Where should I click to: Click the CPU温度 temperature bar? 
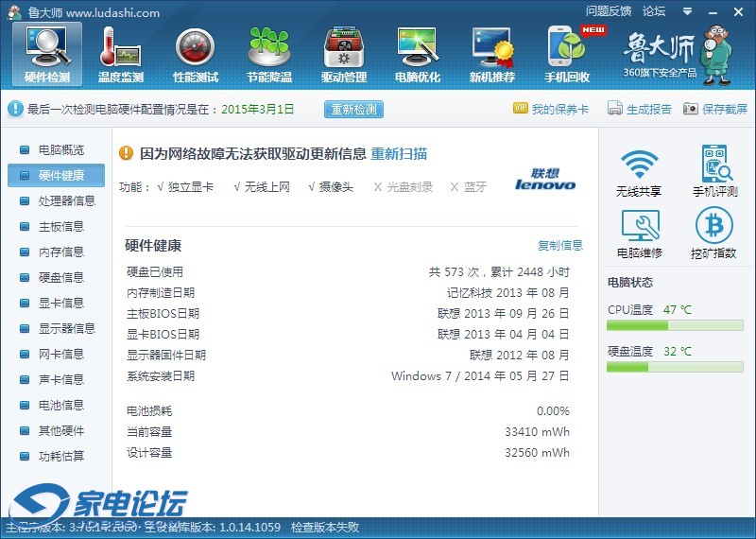coord(675,325)
